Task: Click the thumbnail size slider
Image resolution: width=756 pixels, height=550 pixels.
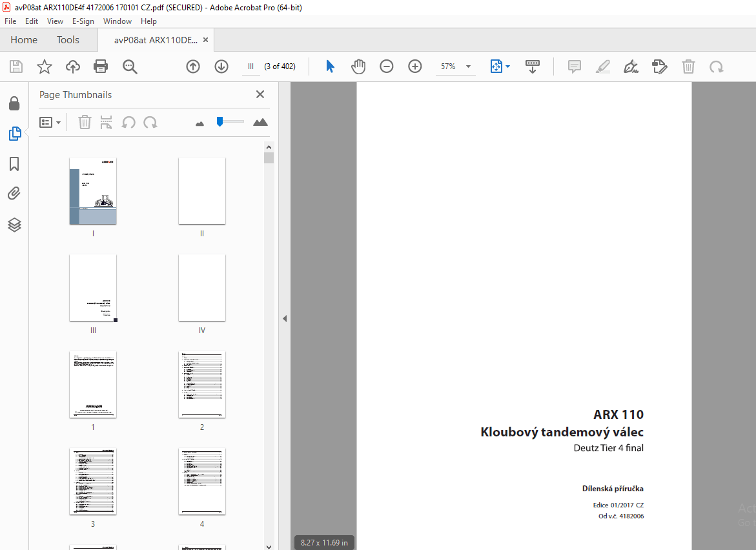Action: tap(230, 121)
